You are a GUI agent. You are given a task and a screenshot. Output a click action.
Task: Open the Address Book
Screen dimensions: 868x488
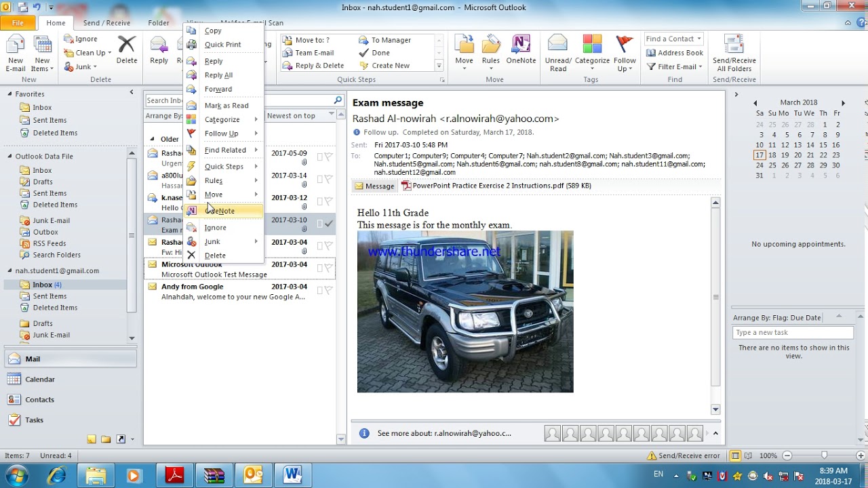(x=674, y=53)
